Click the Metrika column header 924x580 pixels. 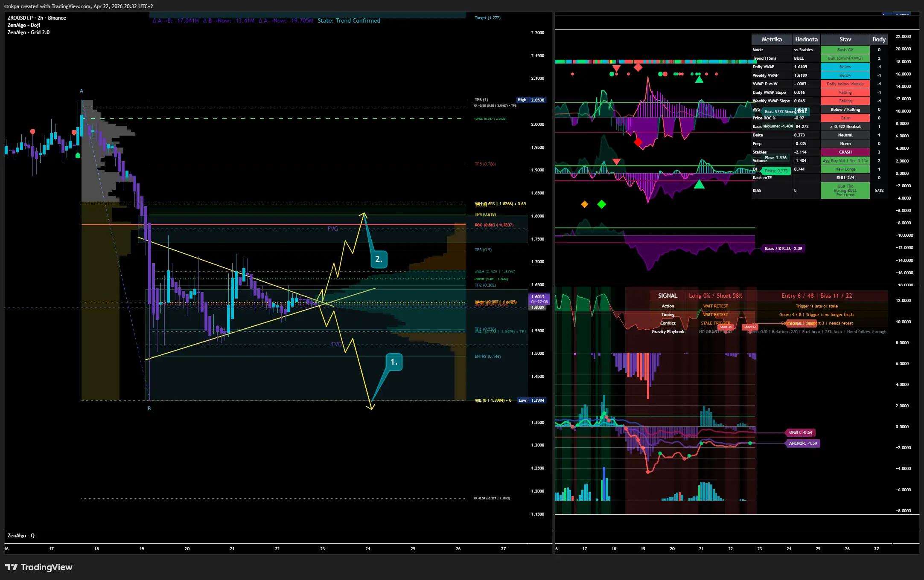[x=772, y=39]
